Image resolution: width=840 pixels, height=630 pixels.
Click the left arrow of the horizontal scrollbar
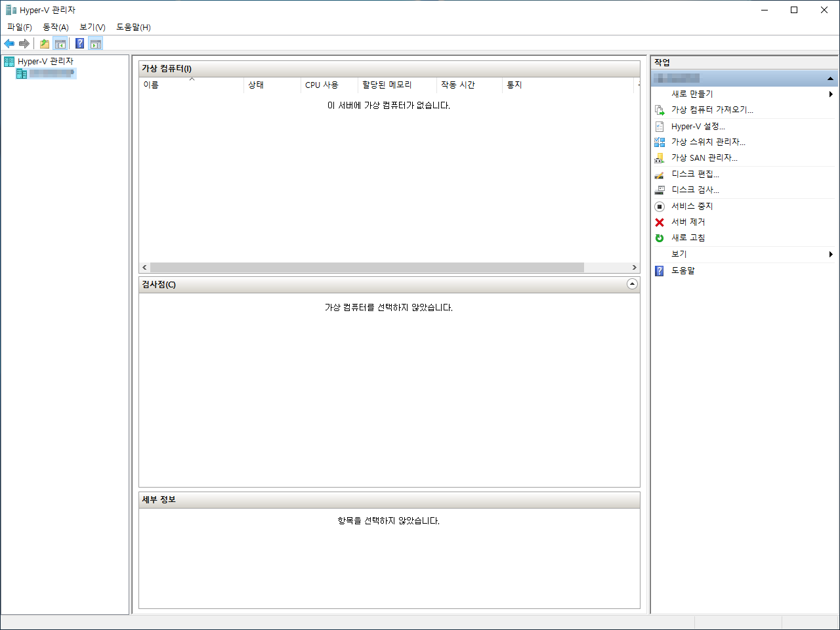144,268
